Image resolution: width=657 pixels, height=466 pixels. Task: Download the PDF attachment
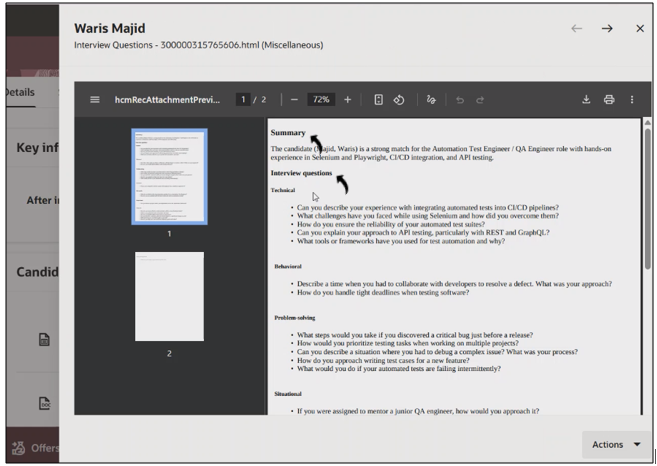click(586, 100)
